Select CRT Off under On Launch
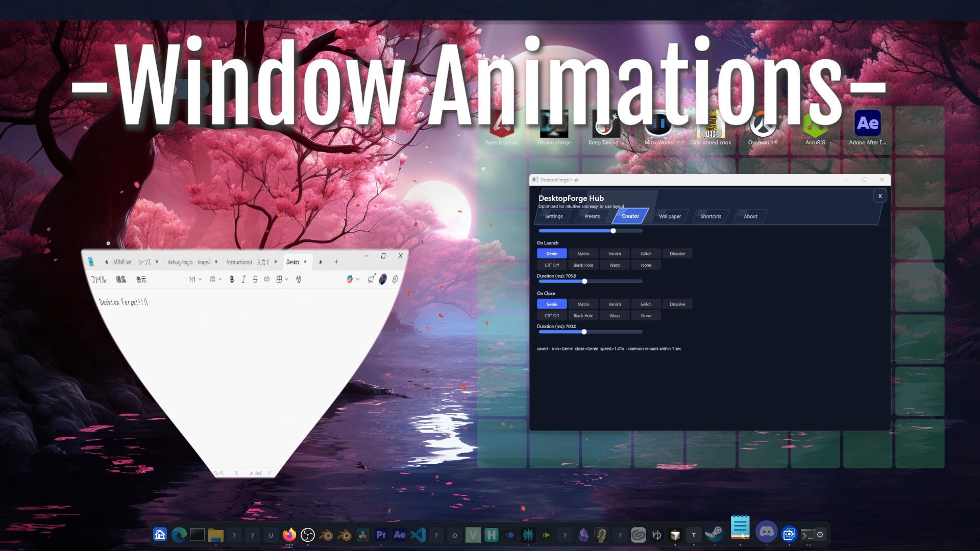980x551 pixels. (552, 265)
